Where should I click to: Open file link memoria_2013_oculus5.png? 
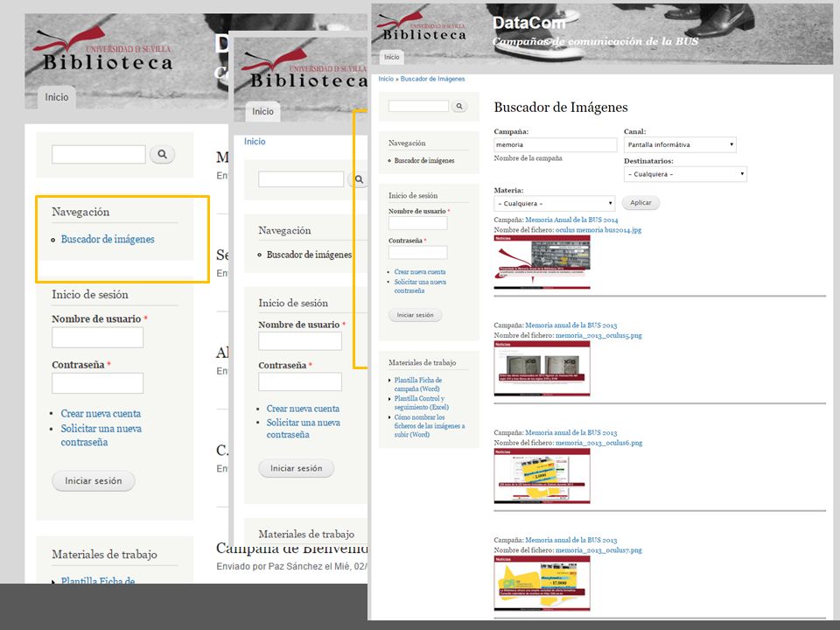pos(598,335)
